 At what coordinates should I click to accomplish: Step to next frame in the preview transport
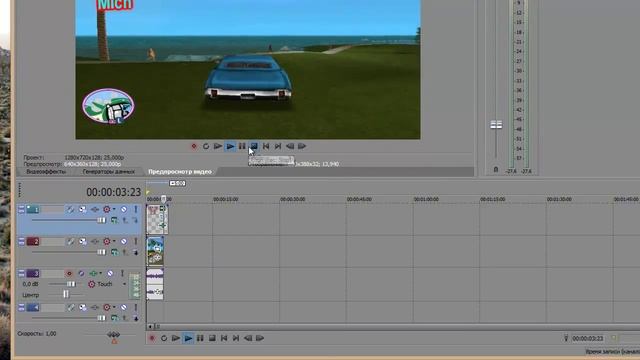click(302, 146)
